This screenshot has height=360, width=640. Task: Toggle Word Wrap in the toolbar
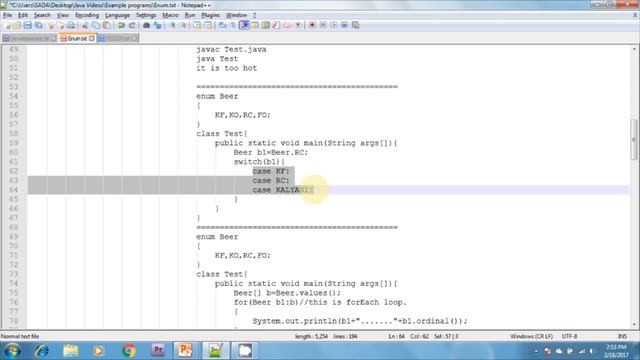tap(222, 25)
